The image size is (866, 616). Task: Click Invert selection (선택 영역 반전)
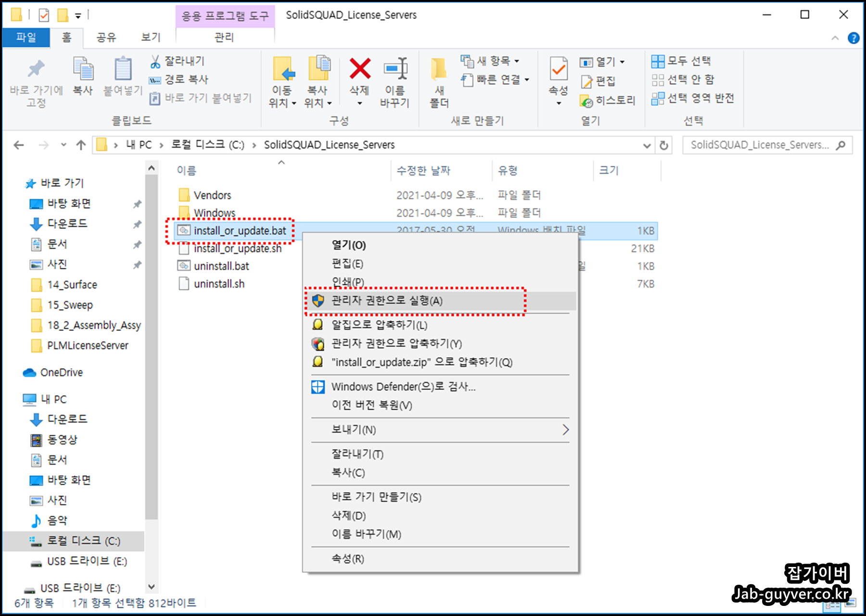[x=693, y=98]
